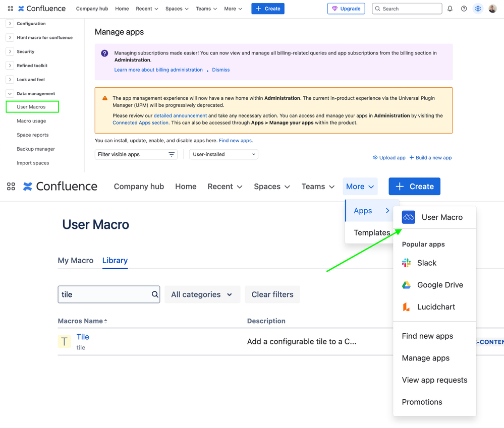The height and width of the screenshot is (428, 504).
Task: Click the Clear filters button
Action: tap(272, 294)
